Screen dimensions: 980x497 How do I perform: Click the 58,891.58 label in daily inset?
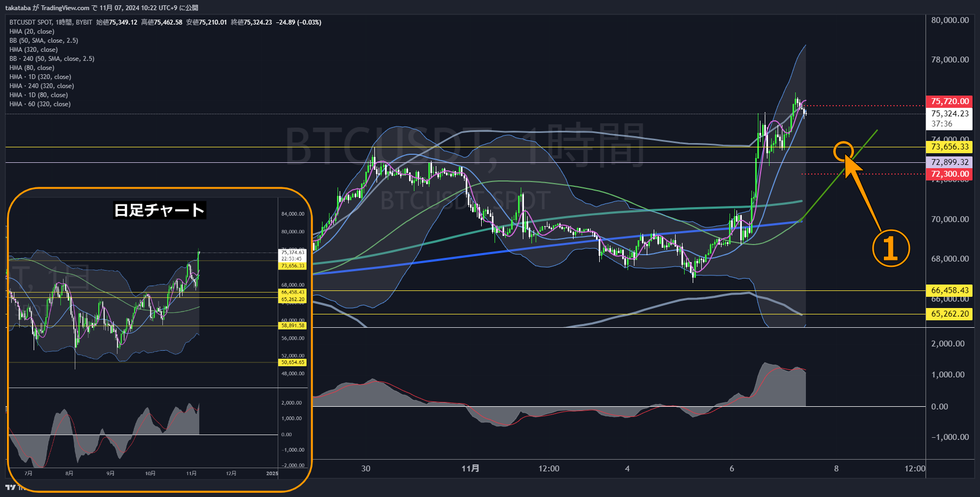pos(293,326)
